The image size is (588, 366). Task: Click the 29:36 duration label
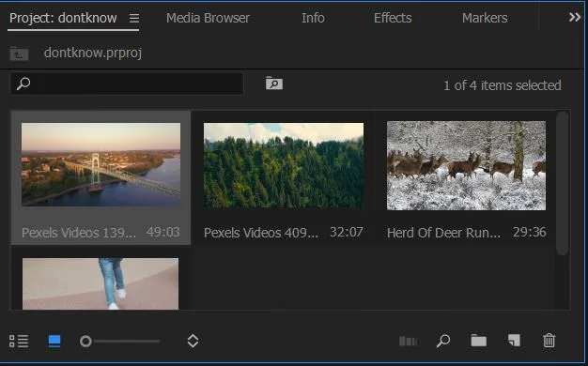pos(529,232)
